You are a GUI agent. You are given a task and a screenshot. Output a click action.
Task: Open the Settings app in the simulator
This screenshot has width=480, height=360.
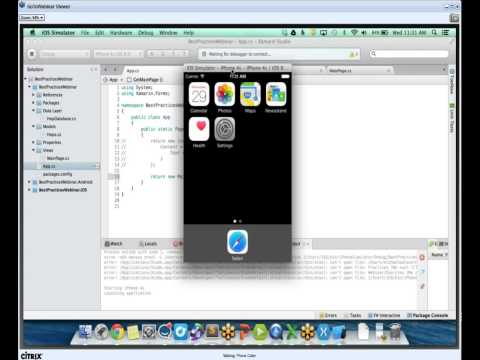click(x=225, y=129)
